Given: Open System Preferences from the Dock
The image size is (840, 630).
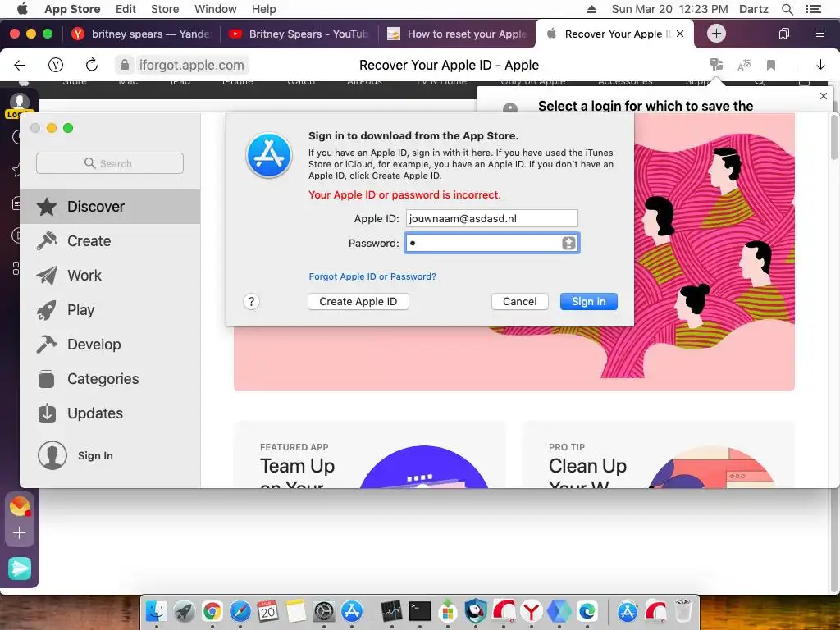Looking at the screenshot, I should [323, 610].
